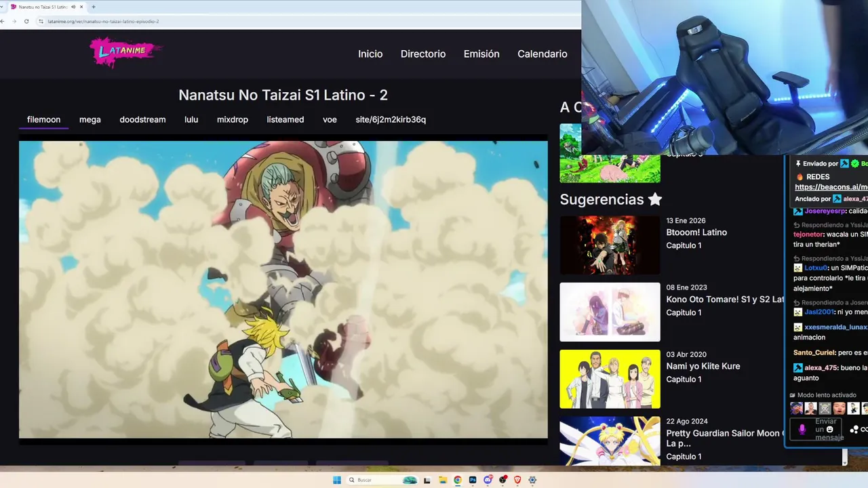This screenshot has height=488, width=868.
Task: Open File Explorer from the taskbar
Action: 443,480
